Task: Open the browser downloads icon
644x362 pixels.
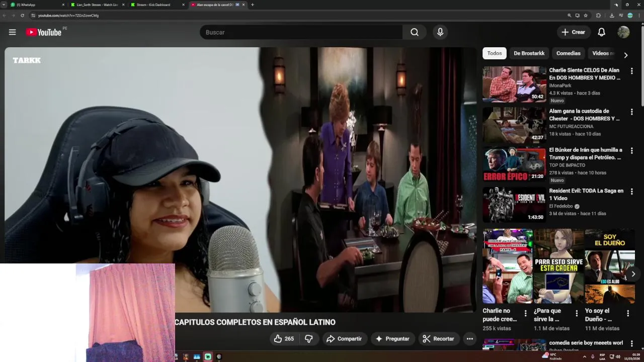Action: click(612, 16)
